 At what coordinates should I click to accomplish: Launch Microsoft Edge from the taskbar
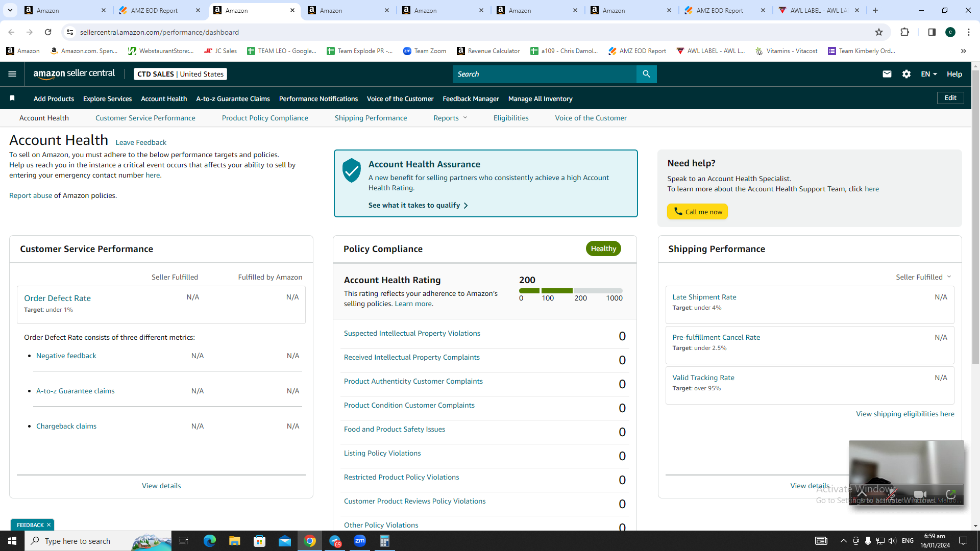pyautogui.click(x=209, y=541)
